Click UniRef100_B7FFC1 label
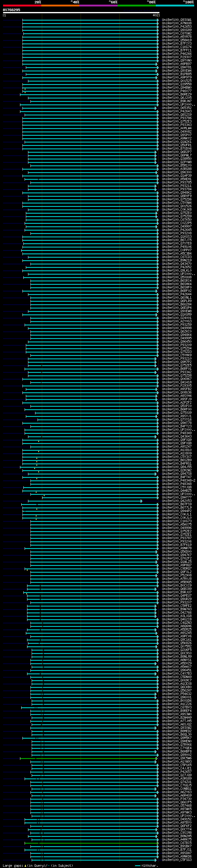 (177, 50)
